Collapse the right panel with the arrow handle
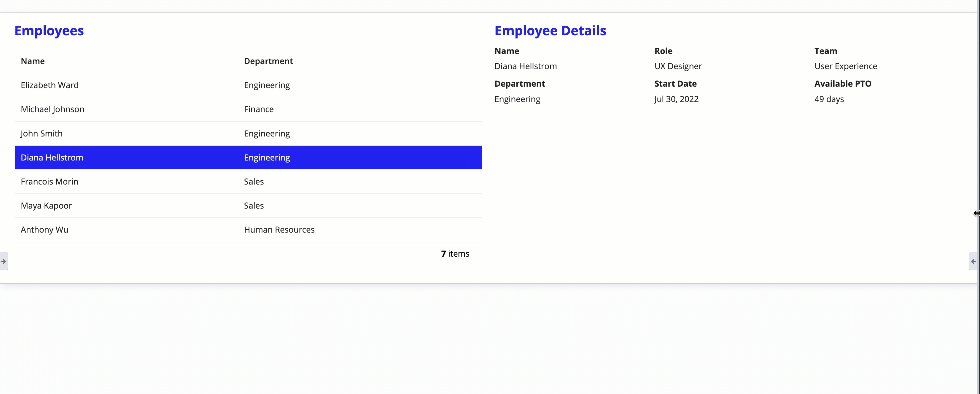The height and width of the screenshot is (394, 980). pyautogui.click(x=973, y=261)
